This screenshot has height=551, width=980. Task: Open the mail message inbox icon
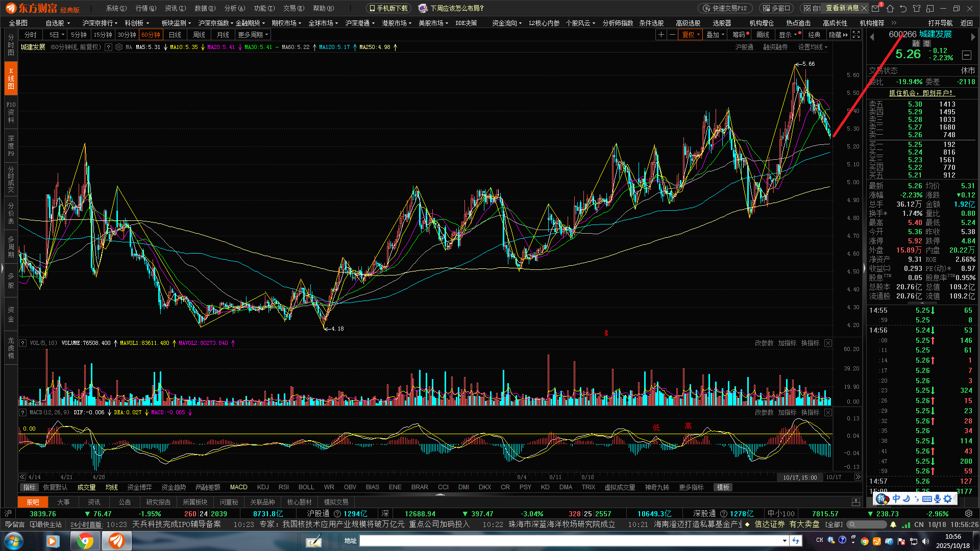coord(876,9)
